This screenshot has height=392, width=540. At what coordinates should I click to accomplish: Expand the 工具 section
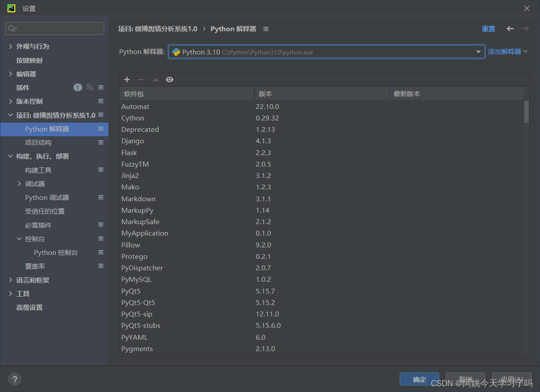[11, 294]
